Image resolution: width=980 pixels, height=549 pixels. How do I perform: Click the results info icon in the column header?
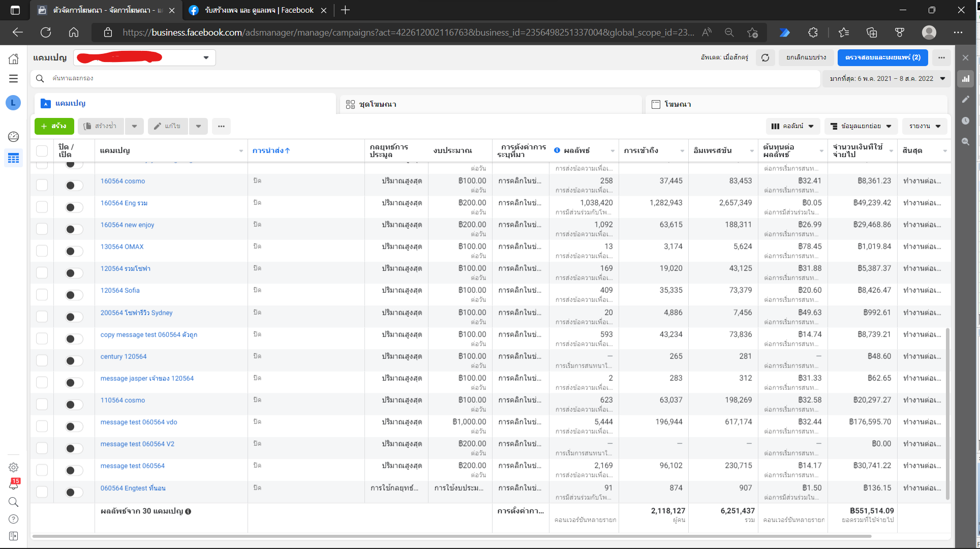pos(557,150)
